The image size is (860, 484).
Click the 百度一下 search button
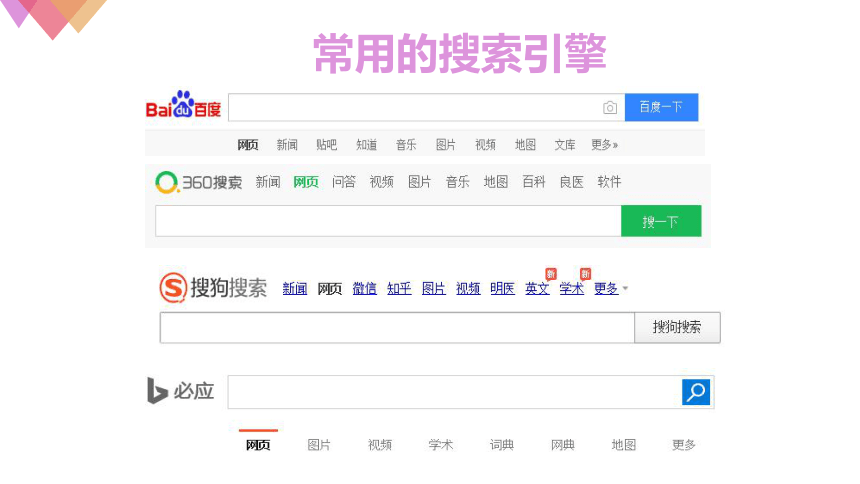(x=661, y=107)
